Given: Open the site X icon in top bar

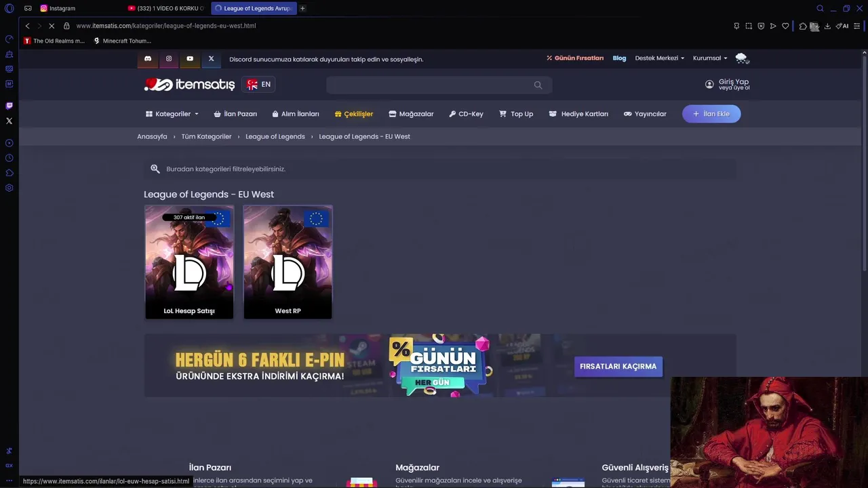Looking at the screenshot, I should click(x=211, y=59).
